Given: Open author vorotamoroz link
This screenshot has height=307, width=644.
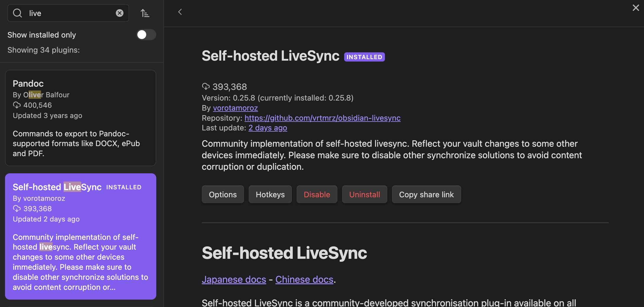Looking at the screenshot, I should coord(235,108).
